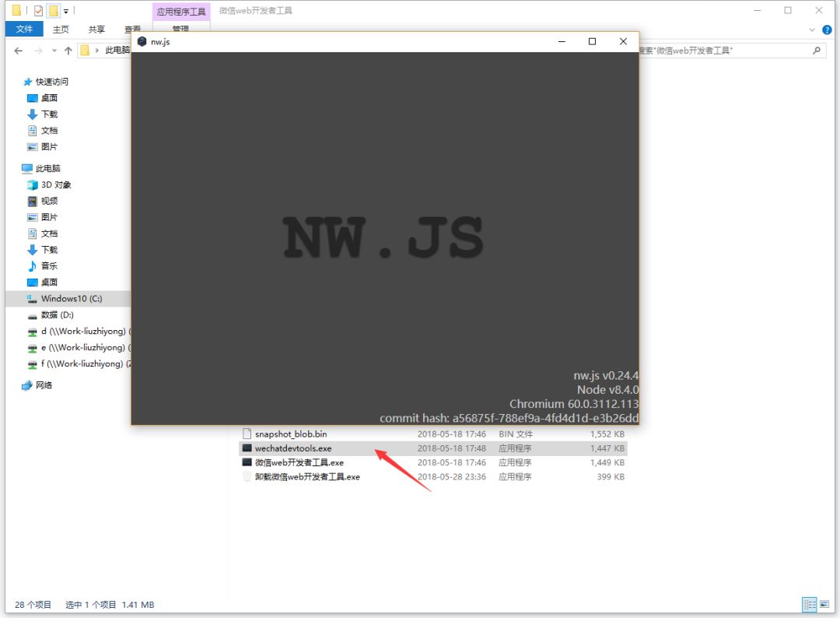Open 图片 under 此电脑

click(x=42, y=217)
